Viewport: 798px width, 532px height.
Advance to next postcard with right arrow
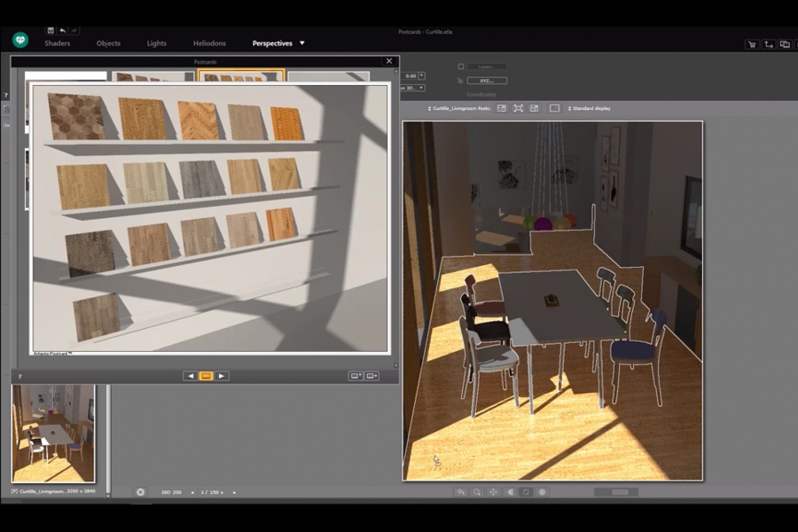tap(222, 376)
